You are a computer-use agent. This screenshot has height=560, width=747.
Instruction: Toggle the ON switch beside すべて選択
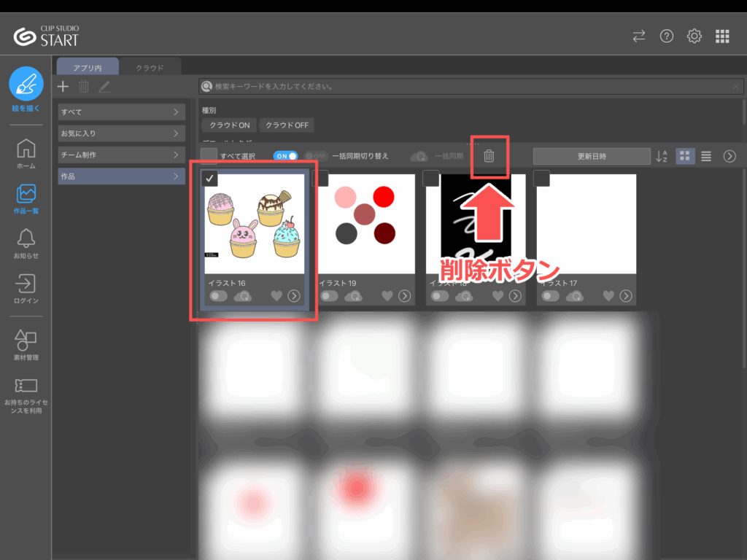pos(285,156)
